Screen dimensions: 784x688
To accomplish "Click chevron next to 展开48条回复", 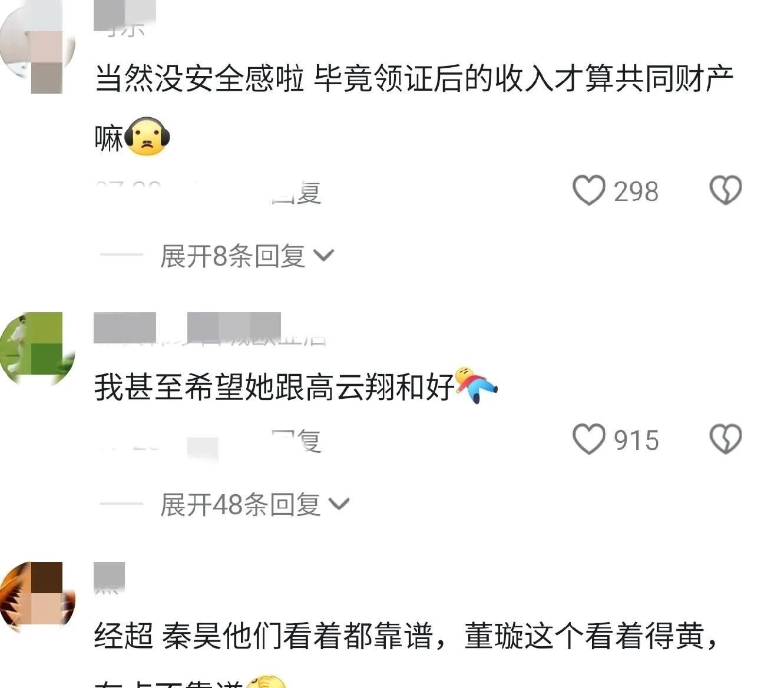I will [339, 505].
